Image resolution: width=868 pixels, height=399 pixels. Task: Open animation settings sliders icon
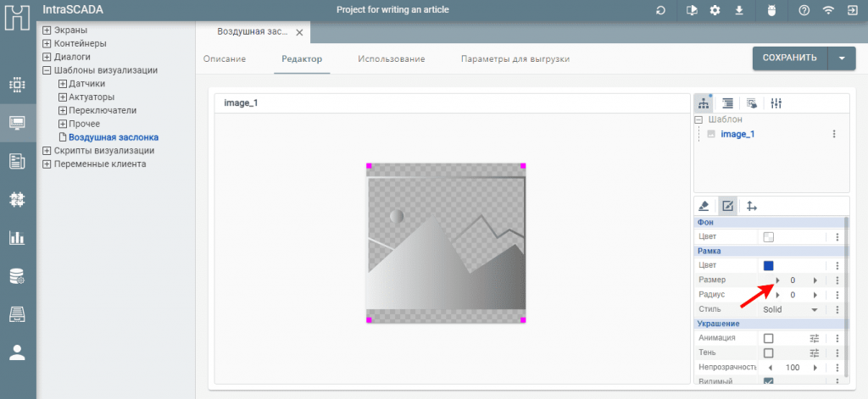[814, 338]
